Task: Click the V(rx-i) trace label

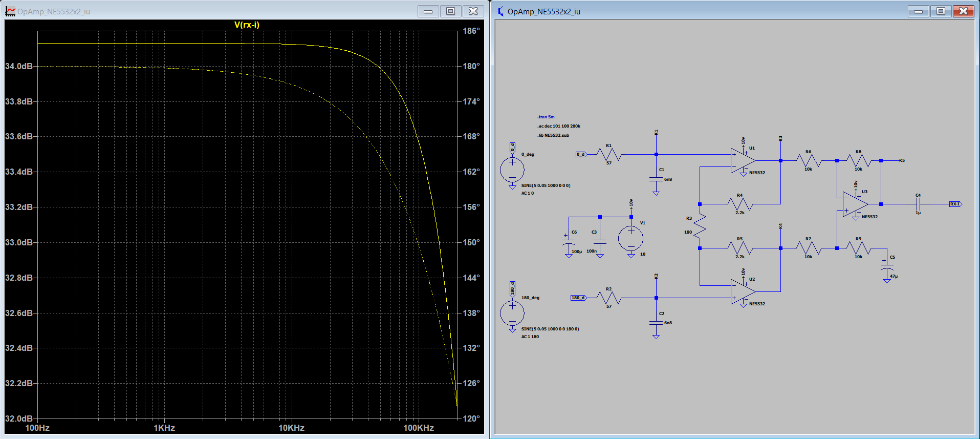Action: click(247, 25)
